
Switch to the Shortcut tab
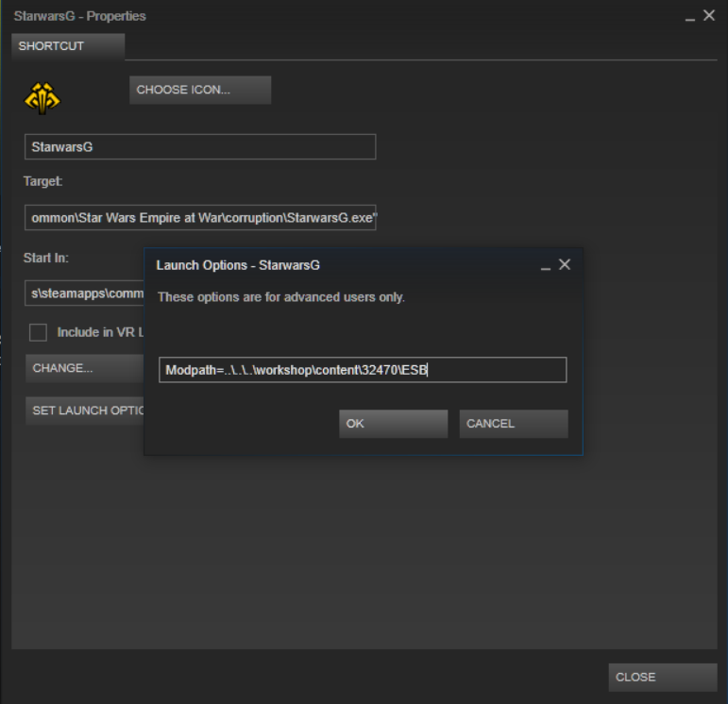coord(68,46)
